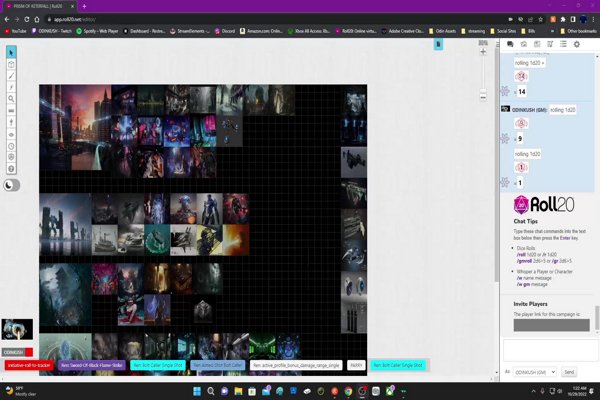Viewport: 600px width, 400px height.
Task: Open the Collections list tab in sidebar
Action: pos(563,44)
